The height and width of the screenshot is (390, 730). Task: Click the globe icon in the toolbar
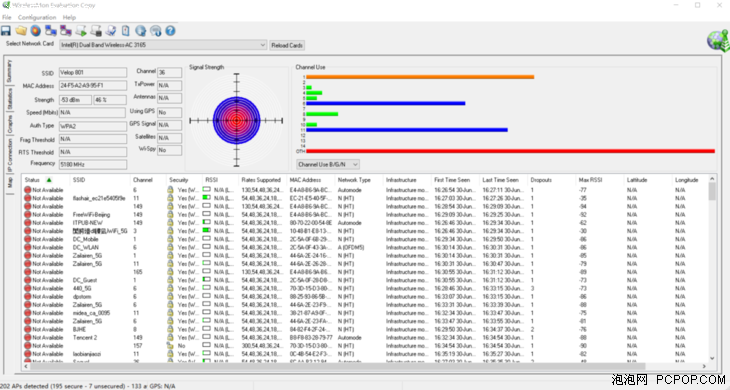pyautogui.click(x=141, y=31)
